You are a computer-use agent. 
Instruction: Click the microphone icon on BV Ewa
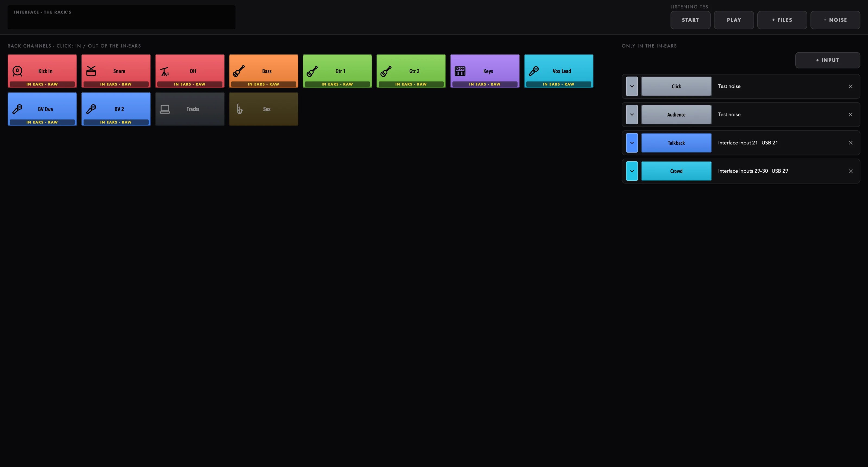pos(17,109)
